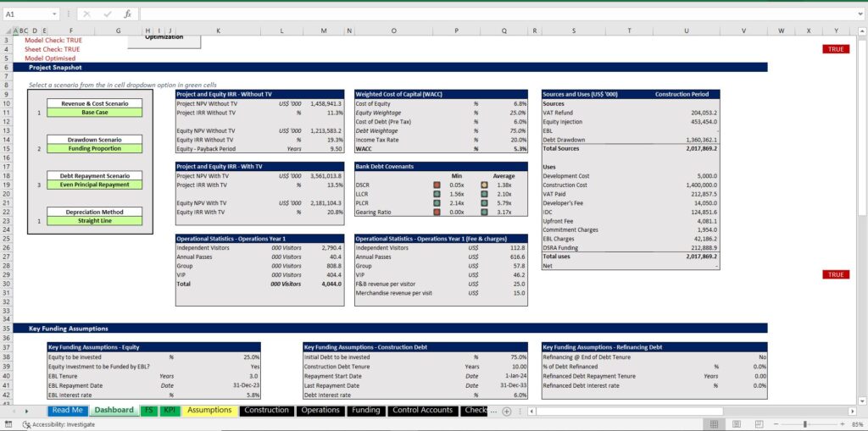Switch to the Construction sheet tab
868x431 pixels.
[265, 411]
